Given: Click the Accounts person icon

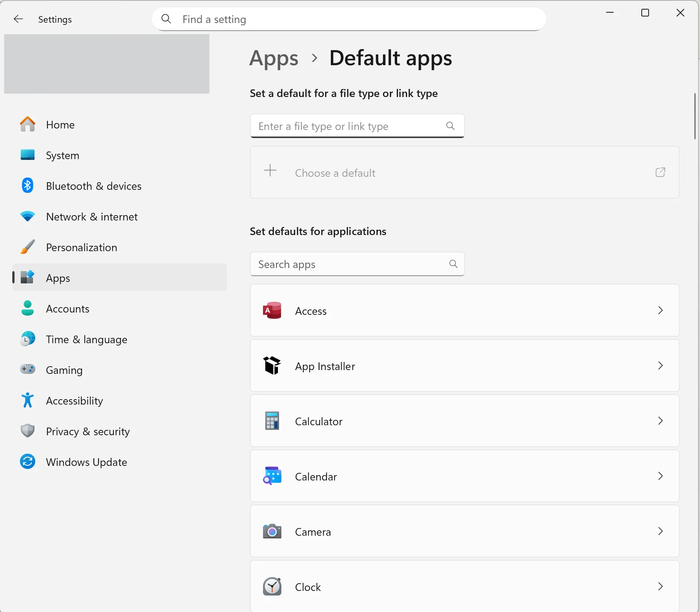Looking at the screenshot, I should 28,308.
